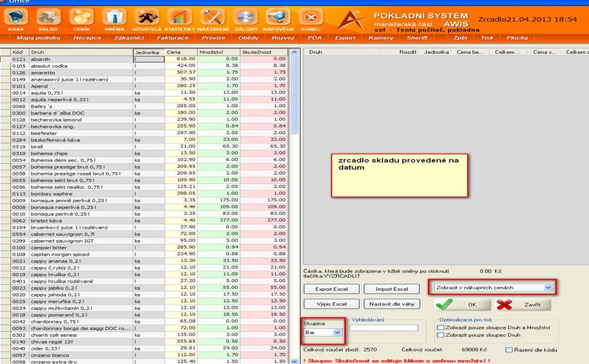Viewport: 589px width, 364px height.
Task: Click the Import Excel button
Action: click(x=392, y=289)
